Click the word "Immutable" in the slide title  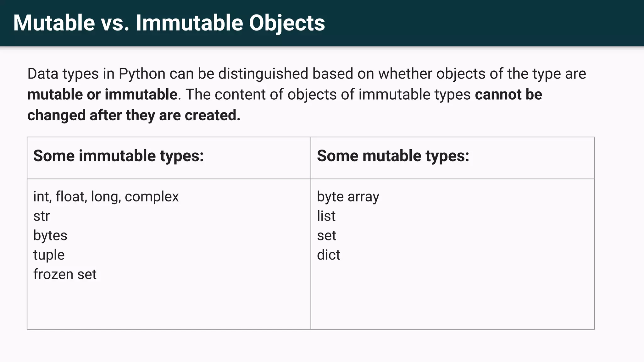[x=189, y=23]
